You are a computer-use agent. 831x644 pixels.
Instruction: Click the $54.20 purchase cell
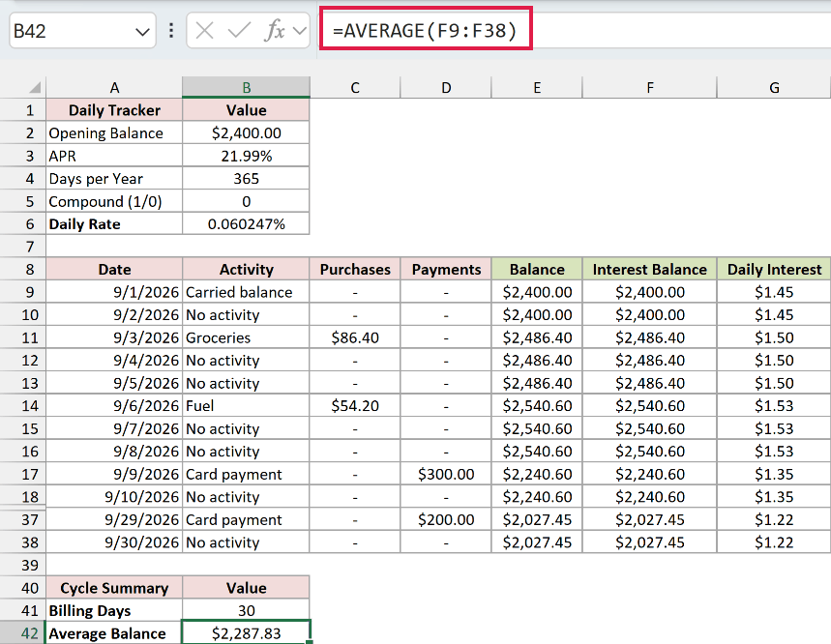pos(355,406)
